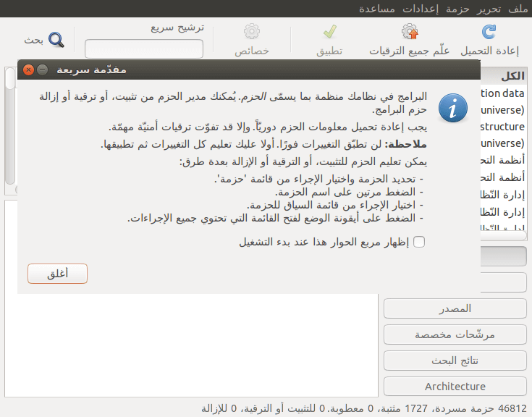Select the Architecture filter button
Viewport: 532px width, 417px height.
point(455,386)
